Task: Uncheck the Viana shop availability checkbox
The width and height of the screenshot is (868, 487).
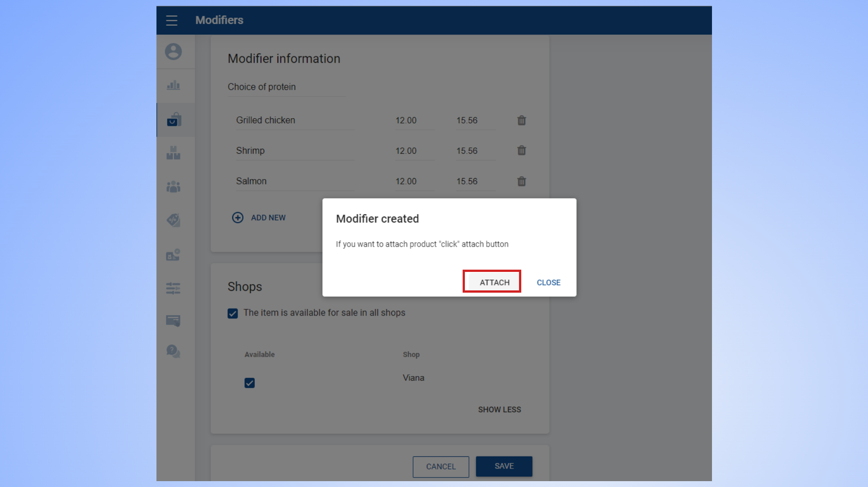Action: pos(249,383)
